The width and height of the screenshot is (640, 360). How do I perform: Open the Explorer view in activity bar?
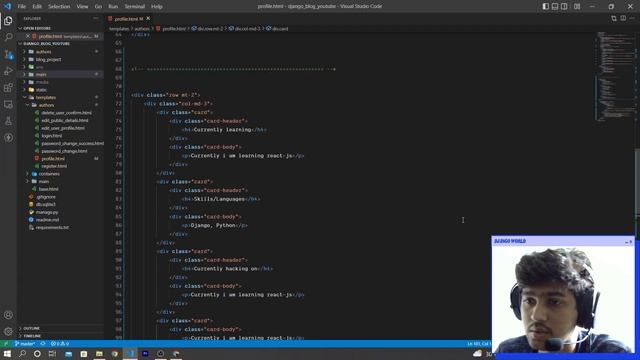point(8,20)
